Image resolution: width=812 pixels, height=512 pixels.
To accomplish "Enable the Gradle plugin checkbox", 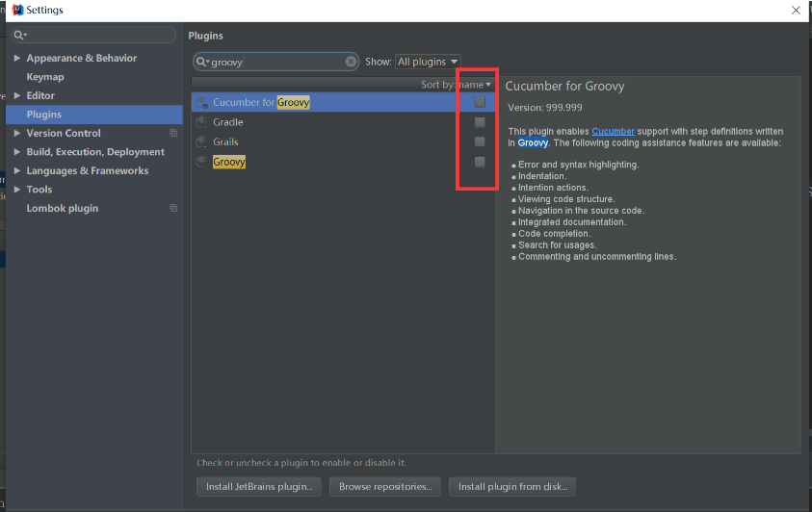I will [x=480, y=122].
